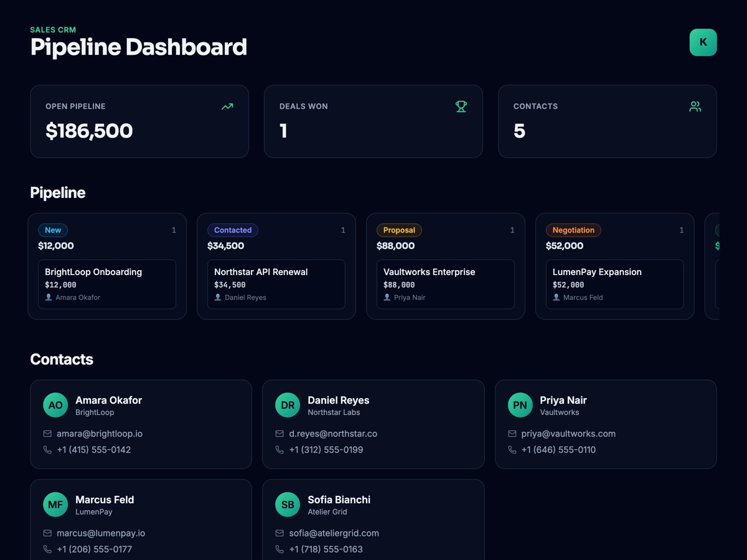Image resolution: width=747 pixels, height=560 pixels.
Task: Click the Open Pipeline trending-up icon
Action: click(227, 106)
